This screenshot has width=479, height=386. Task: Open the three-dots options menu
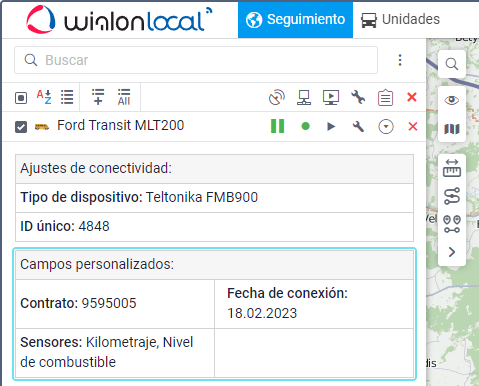coord(400,60)
